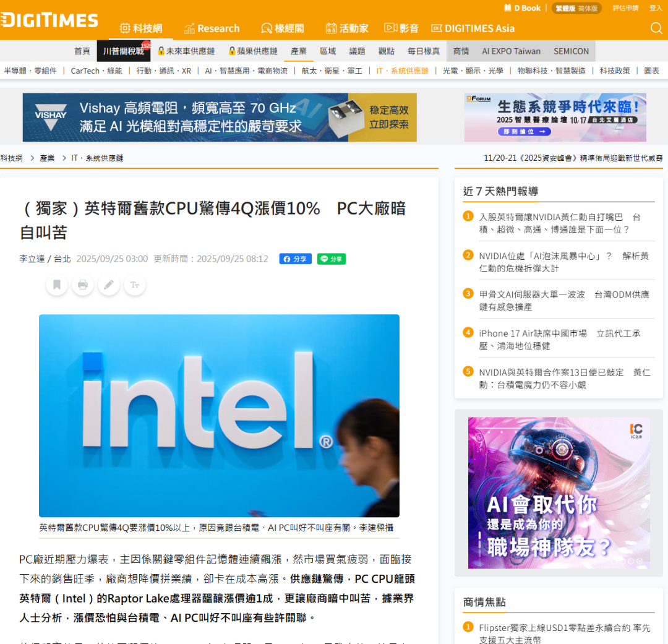Image resolution: width=668 pixels, height=644 pixels.
Task: Select IT・系統供應鏈 category
Action: (402, 71)
